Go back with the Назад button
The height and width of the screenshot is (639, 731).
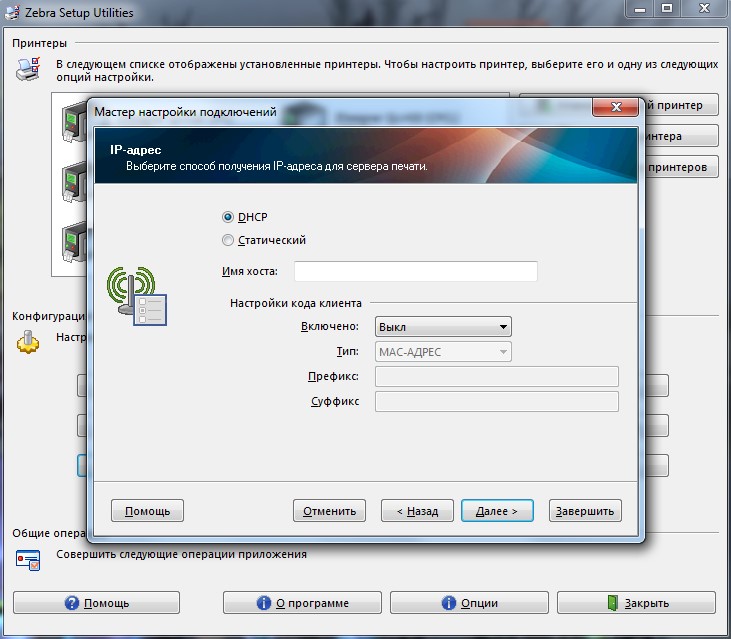[x=418, y=511]
